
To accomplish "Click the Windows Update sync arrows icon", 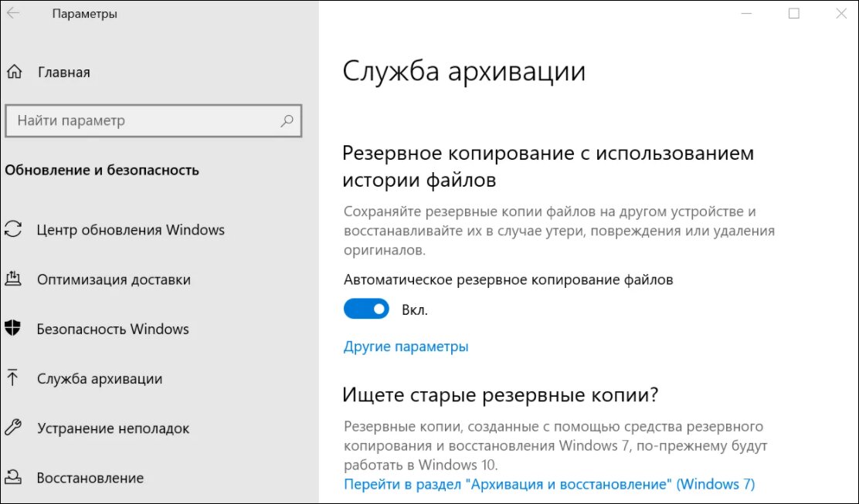I will pyautogui.click(x=13, y=229).
